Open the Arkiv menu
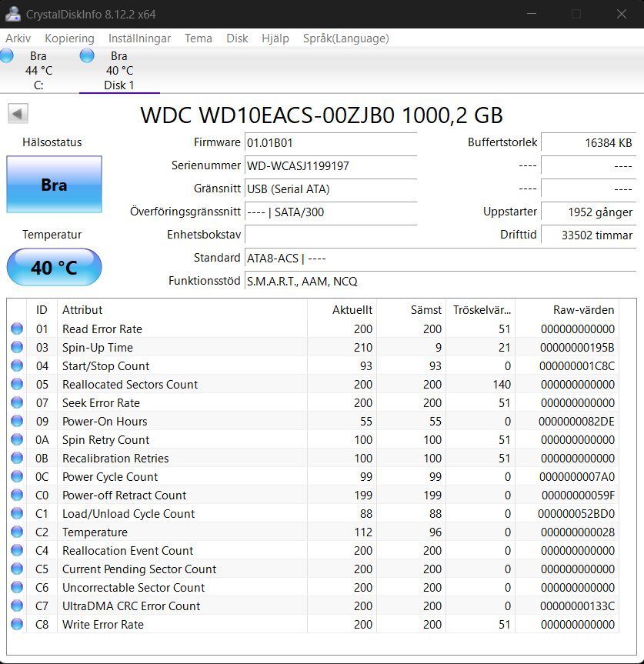The image size is (644, 664). [x=18, y=38]
